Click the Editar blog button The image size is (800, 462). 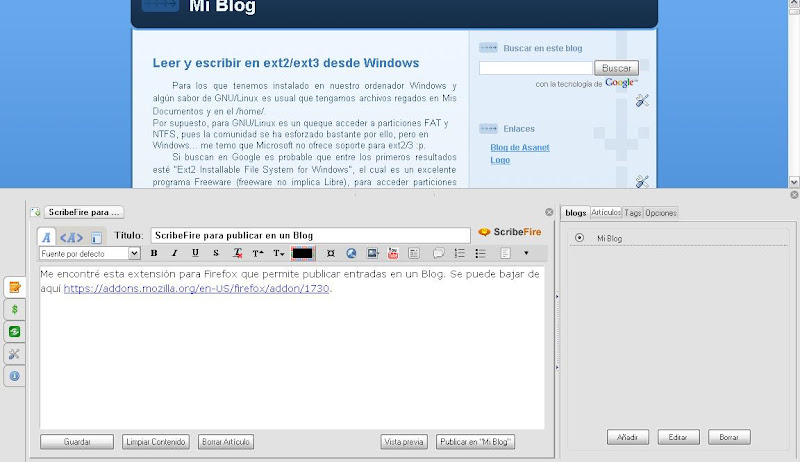tap(678, 437)
